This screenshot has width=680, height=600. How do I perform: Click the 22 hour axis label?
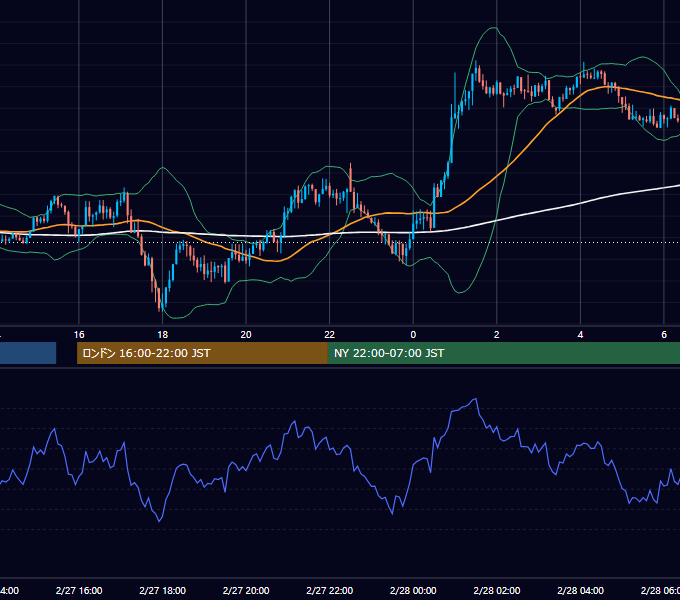330,335
